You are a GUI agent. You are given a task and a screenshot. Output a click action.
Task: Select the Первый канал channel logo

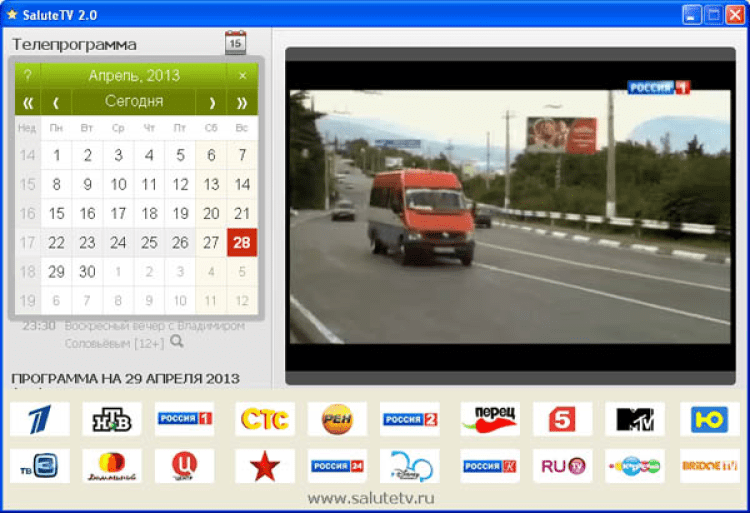[40, 419]
